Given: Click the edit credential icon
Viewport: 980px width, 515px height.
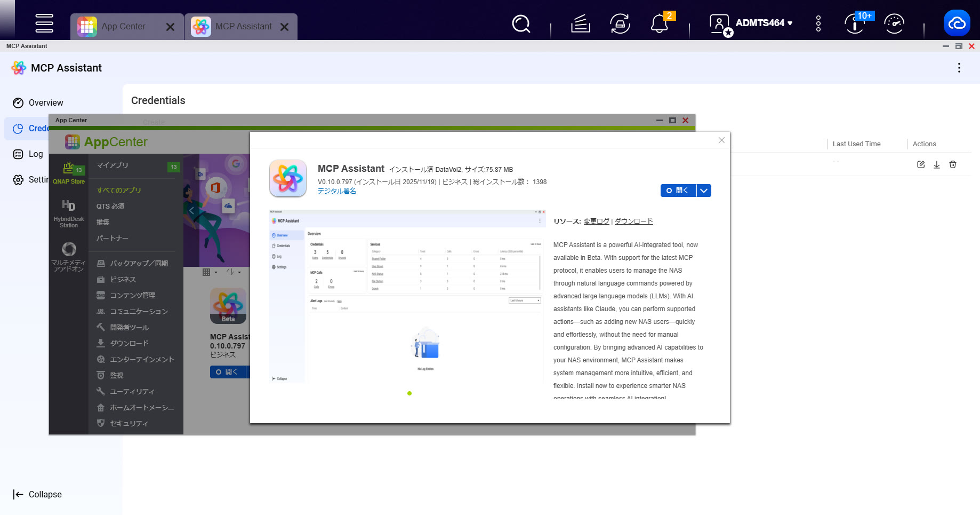Looking at the screenshot, I should click(x=921, y=164).
